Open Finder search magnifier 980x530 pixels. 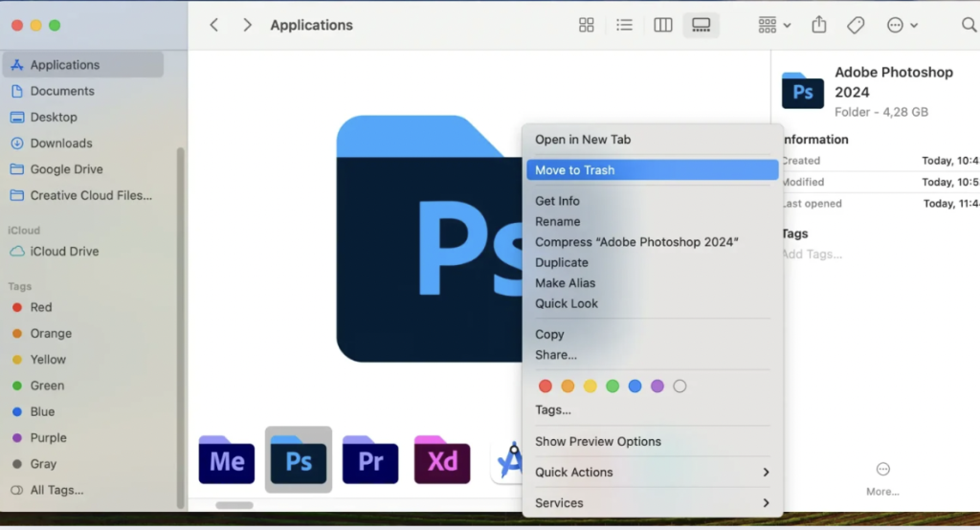(969, 26)
